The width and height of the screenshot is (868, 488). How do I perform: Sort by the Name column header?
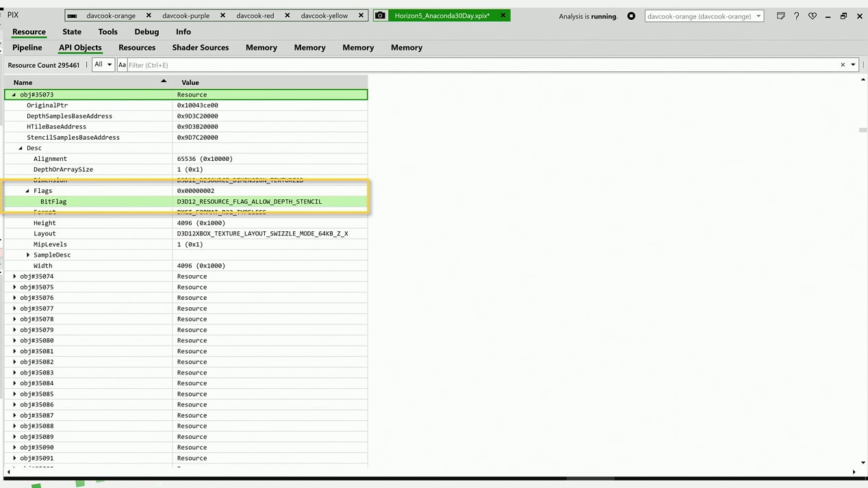(x=89, y=82)
